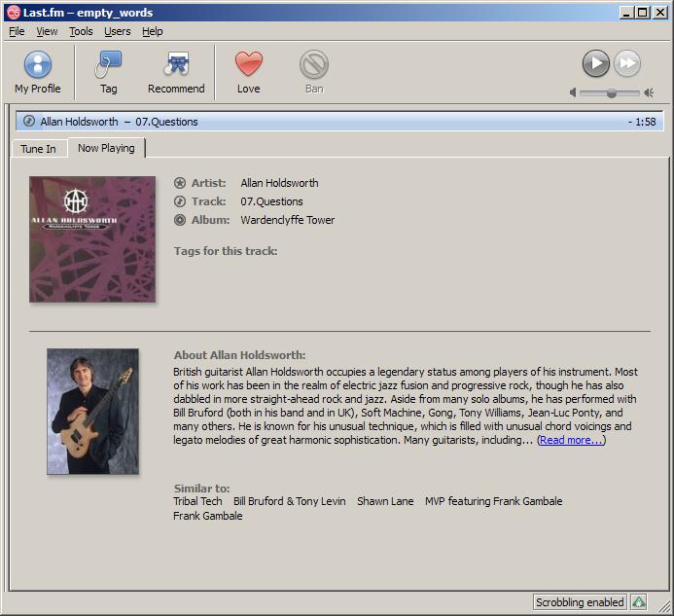Image resolution: width=674 pixels, height=616 pixels.
Task: Click the Tags for this track heading
Action: click(226, 251)
